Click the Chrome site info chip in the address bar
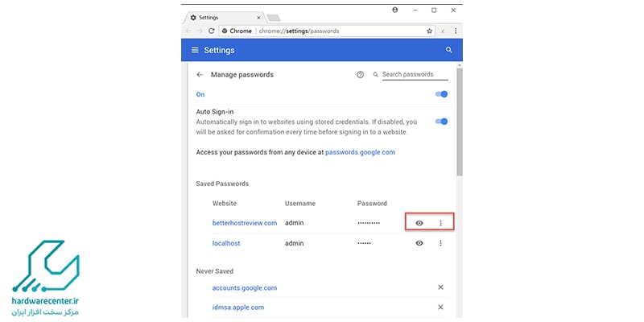The image size is (644, 322). (x=237, y=31)
